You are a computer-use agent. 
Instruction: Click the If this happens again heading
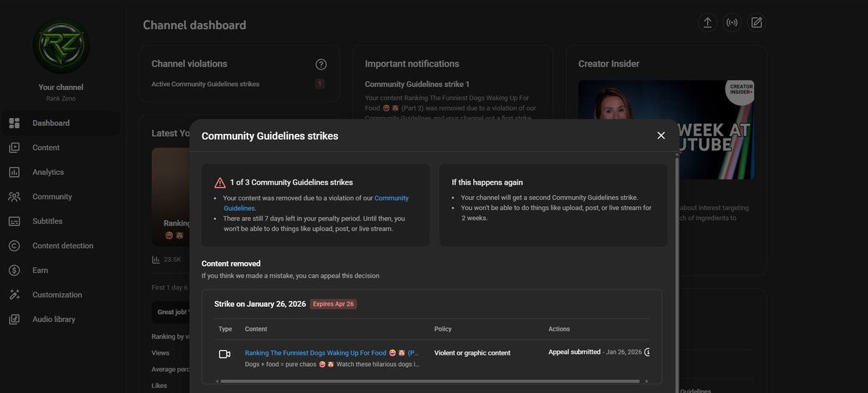point(488,182)
